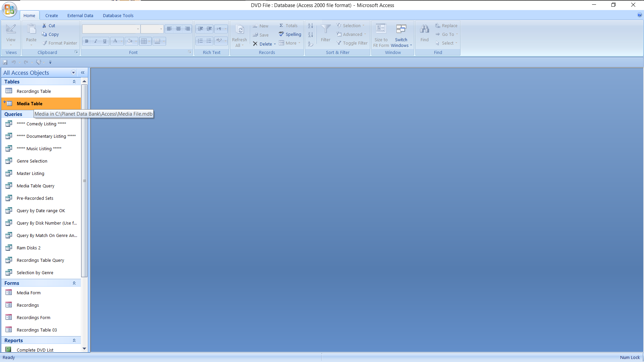Open the Master Listing query
The image size is (644, 362).
point(31,173)
